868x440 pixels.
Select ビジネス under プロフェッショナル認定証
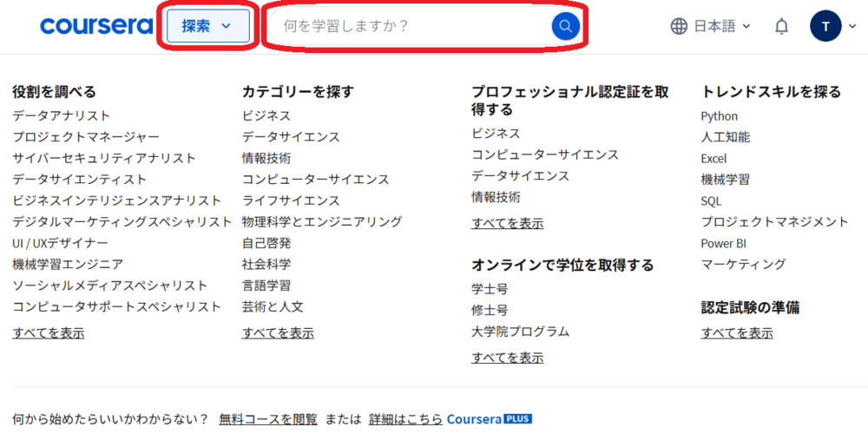[x=496, y=134]
